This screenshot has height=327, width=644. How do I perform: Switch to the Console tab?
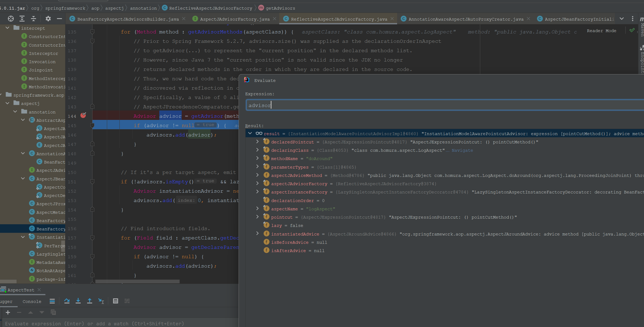point(32,302)
